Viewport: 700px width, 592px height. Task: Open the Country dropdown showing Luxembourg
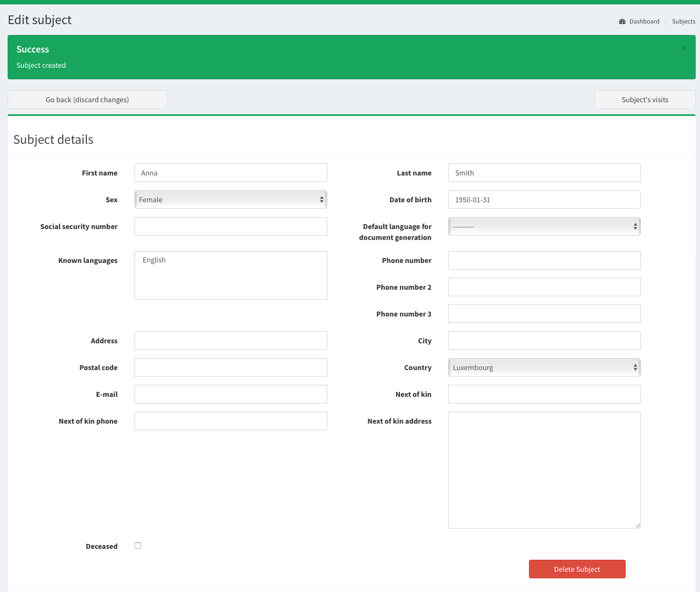544,367
